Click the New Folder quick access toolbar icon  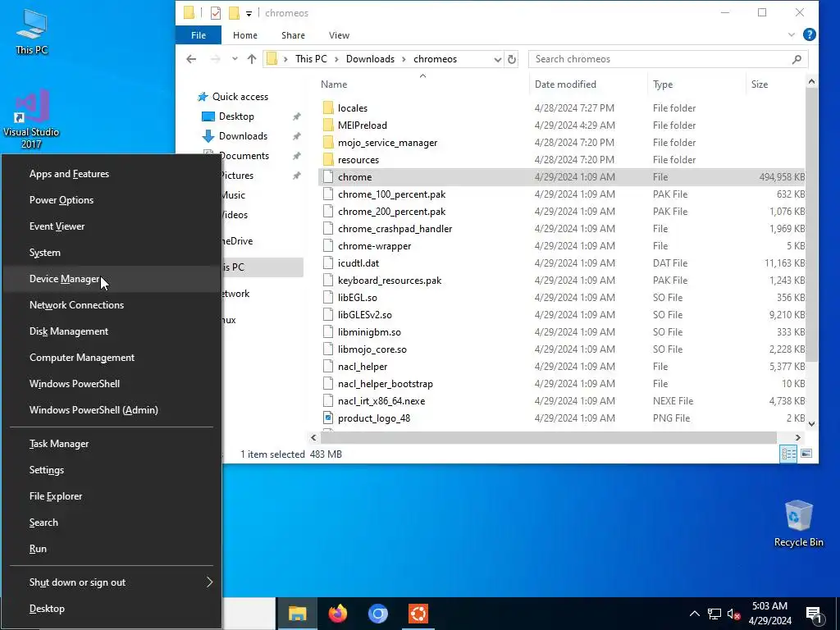234,13
